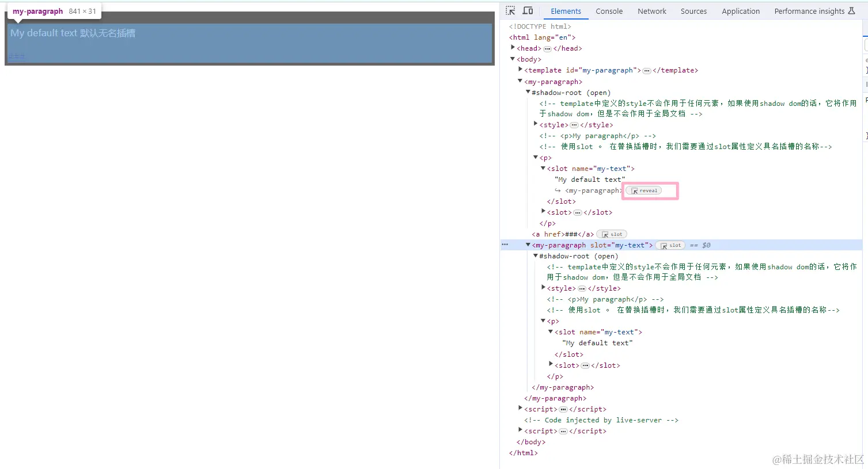Click the "My default text 默认无名插槽" paragraph on the page

73,33
